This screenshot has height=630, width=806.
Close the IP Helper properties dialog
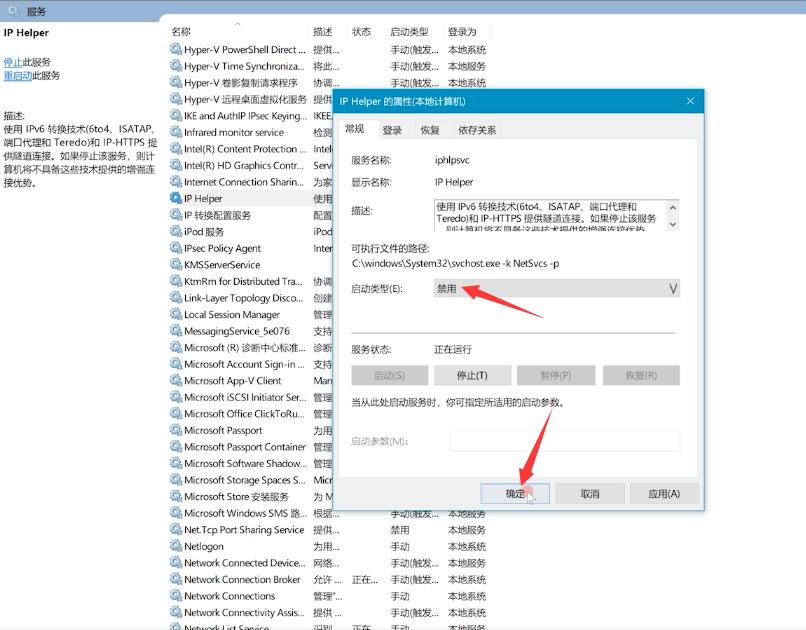pos(690,101)
